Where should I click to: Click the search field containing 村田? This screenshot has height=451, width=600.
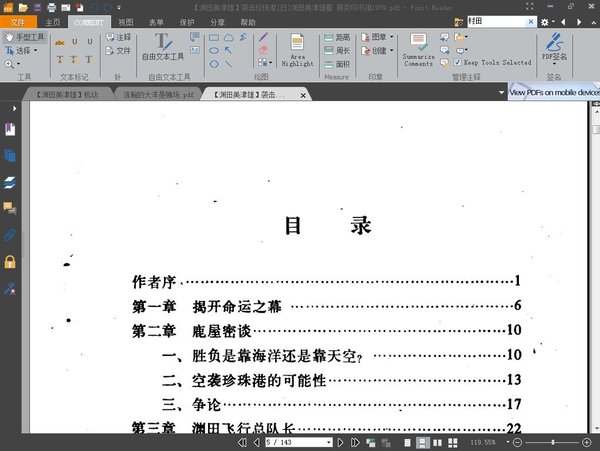coord(497,22)
